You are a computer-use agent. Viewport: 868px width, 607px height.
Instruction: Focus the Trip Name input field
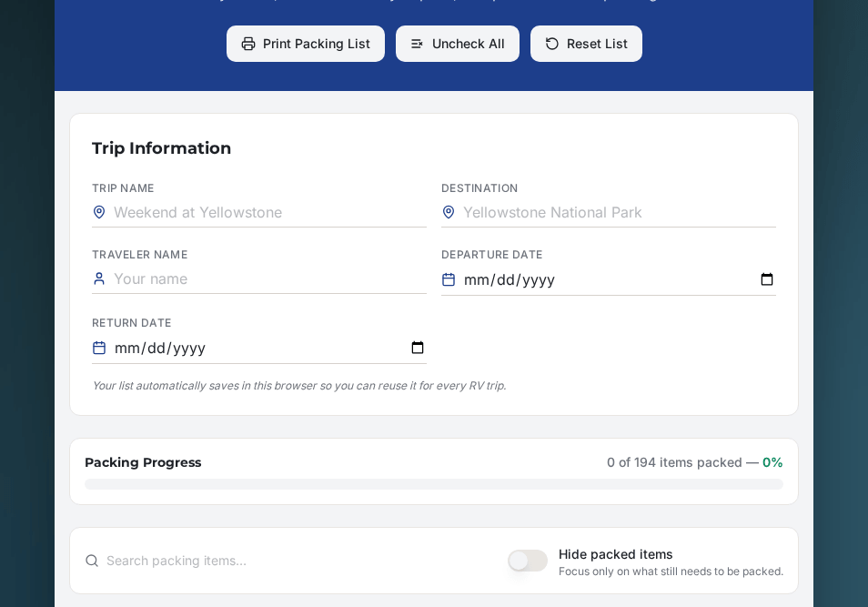pyautogui.click(x=268, y=212)
